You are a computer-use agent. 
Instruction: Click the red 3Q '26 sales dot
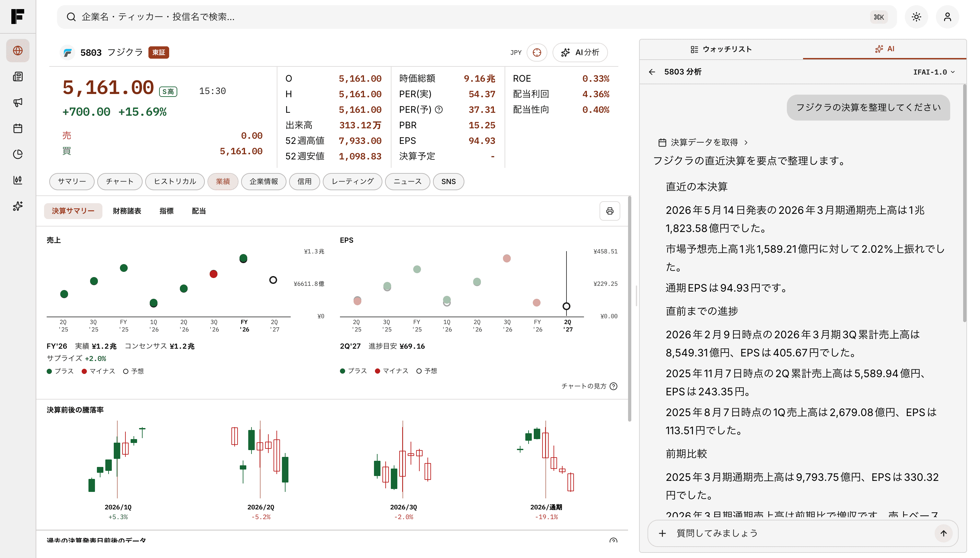coord(214,274)
